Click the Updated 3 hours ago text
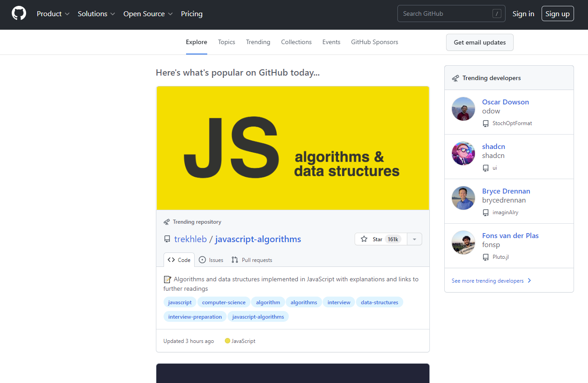Image resolution: width=588 pixels, height=383 pixels. (x=189, y=341)
